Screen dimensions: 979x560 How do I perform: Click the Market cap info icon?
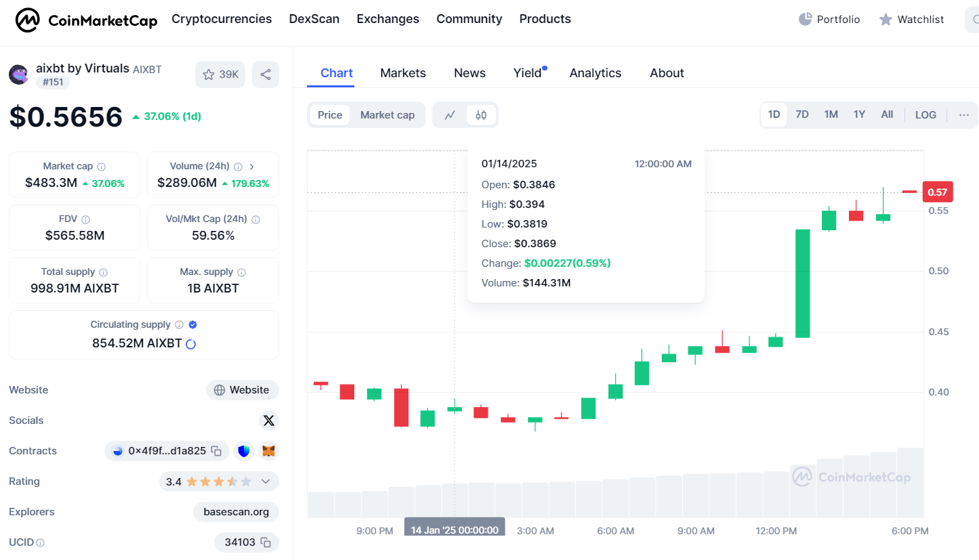101,167
